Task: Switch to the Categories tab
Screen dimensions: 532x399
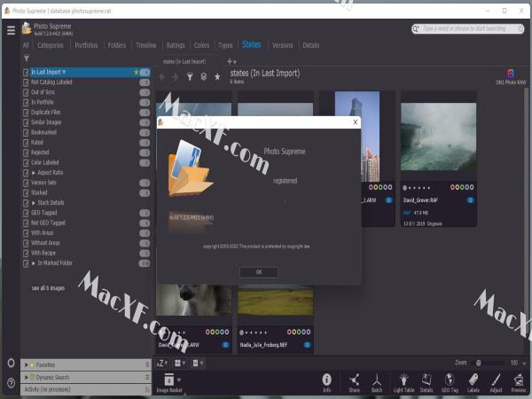Action: coord(51,45)
